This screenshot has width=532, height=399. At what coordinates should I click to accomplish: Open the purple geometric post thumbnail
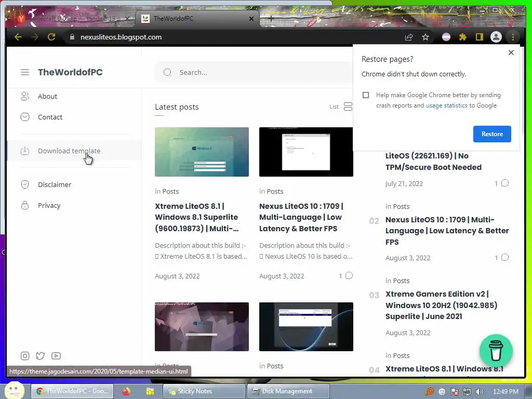point(202,326)
